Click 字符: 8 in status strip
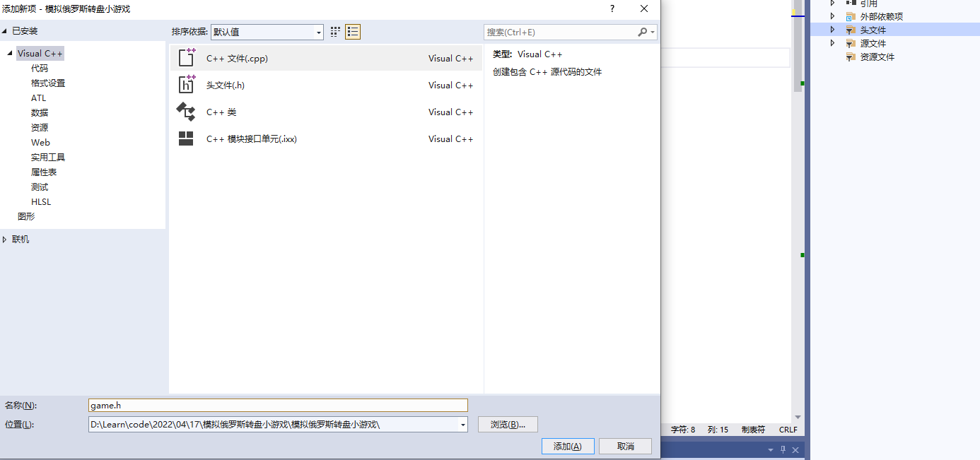The height and width of the screenshot is (460, 980). [683, 430]
